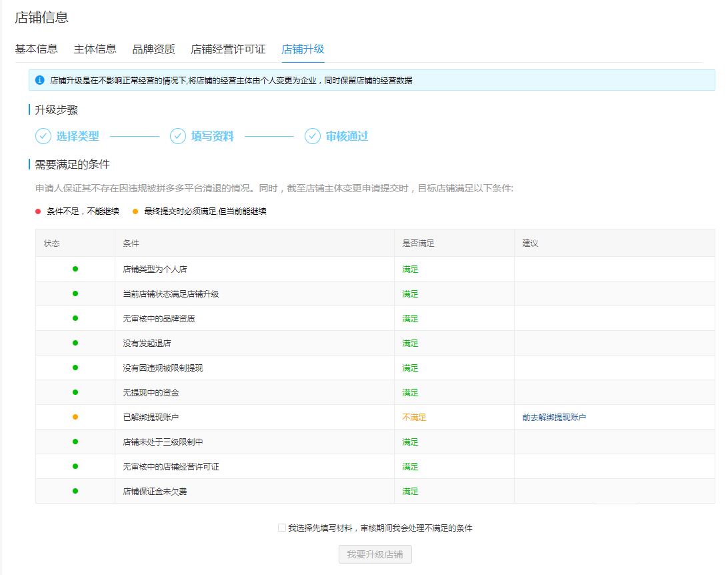Open the 主体信息 tab
Image resolution: width=728 pixels, height=575 pixels.
95,49
